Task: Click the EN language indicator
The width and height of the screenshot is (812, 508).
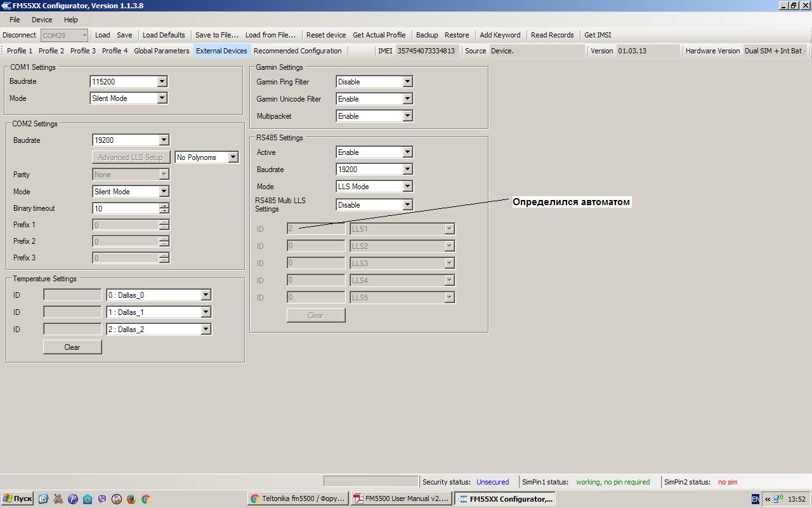Action: (x=755, y=499)
